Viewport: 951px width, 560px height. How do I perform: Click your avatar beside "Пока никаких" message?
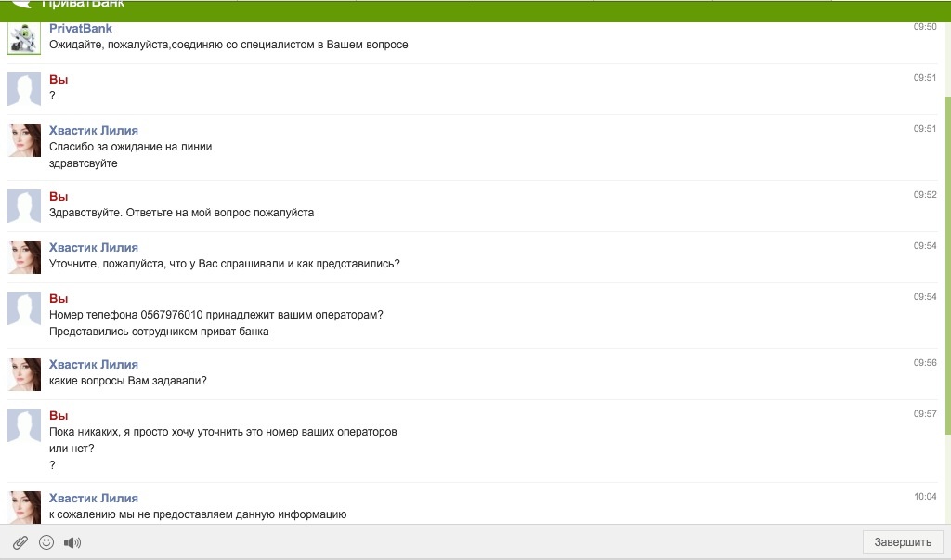[24, 425]
